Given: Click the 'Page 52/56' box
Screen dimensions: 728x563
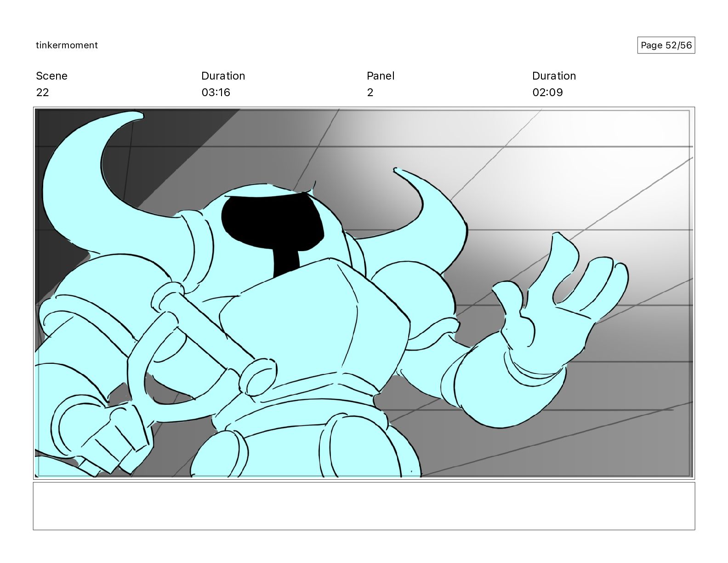Looking at the screenshot, I should [x=666, y=45].
